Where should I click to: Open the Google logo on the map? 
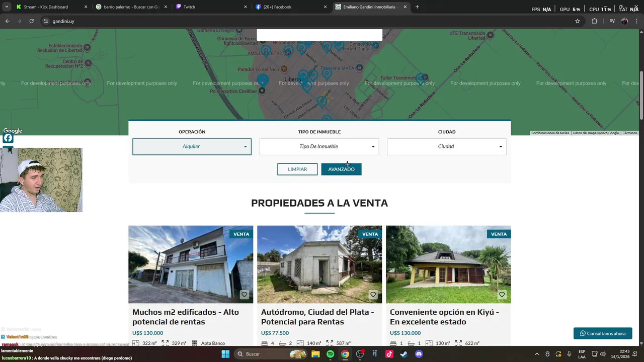(13, 131)
